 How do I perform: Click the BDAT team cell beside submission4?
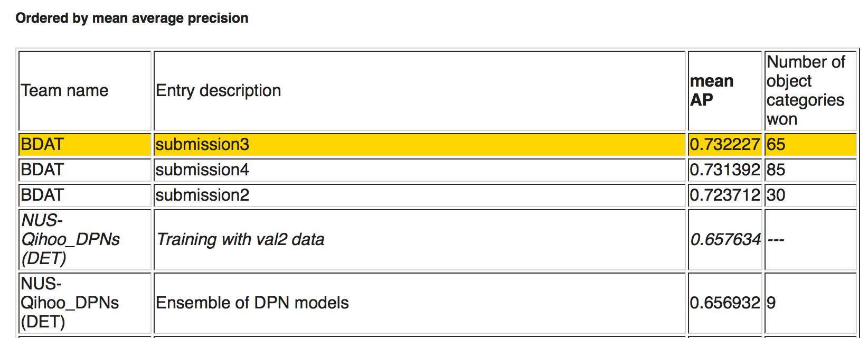[42, 170]
